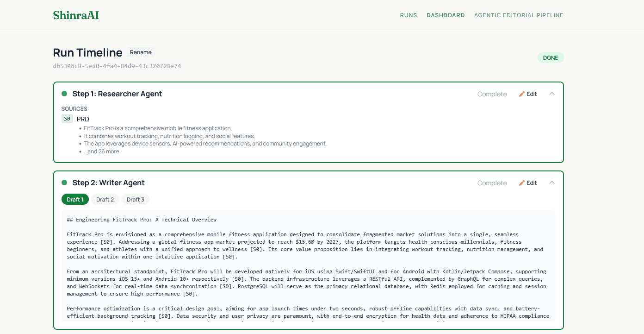This screenshot has height=334, width=644.
Task: Open Agentic Editorial Pipeline link
Action: tap(518, 15)
